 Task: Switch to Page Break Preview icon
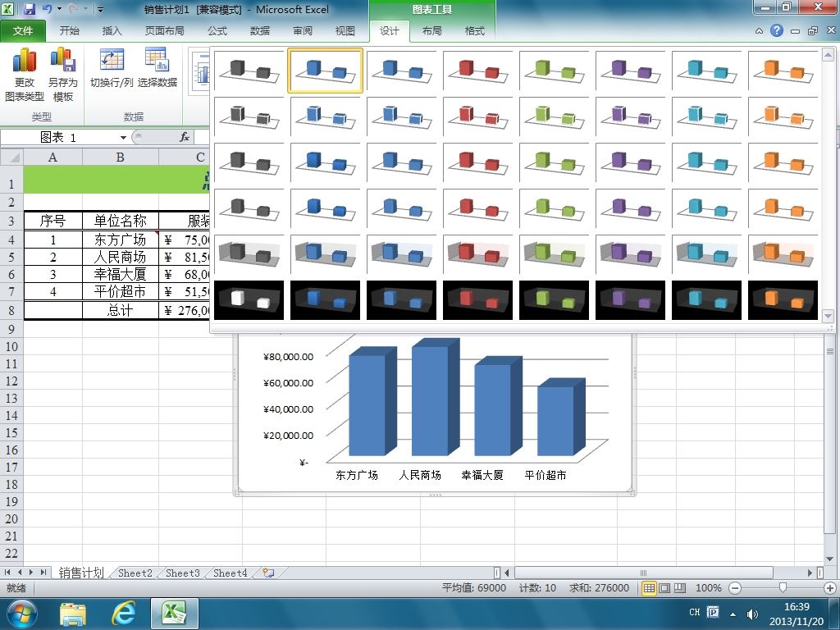680,587
